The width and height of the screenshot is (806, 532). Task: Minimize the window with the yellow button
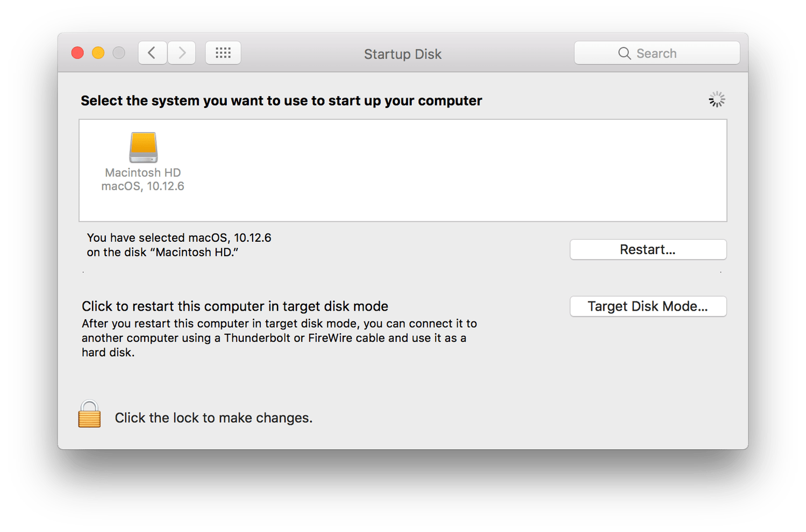coord(98,53)
